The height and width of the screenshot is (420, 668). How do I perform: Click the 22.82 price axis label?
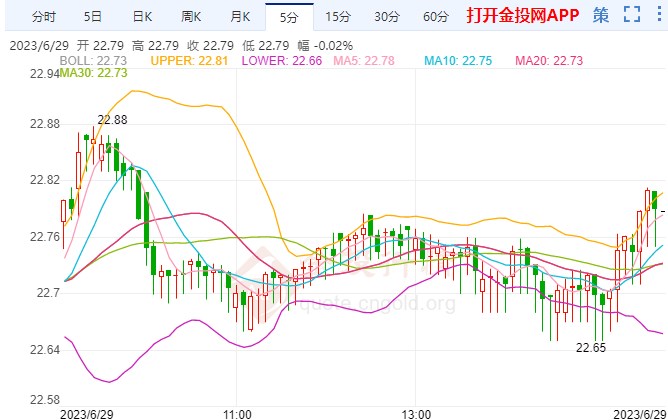coord(44,180)
